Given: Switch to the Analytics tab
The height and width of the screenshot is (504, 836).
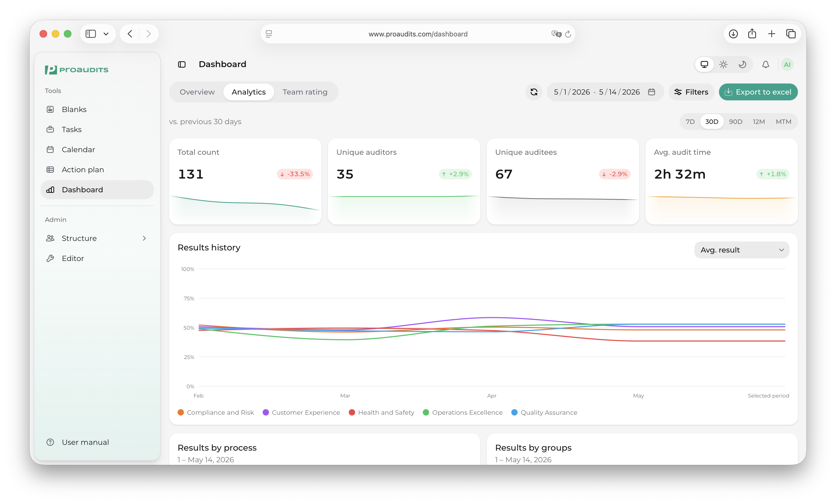Looking at the screenshot, I should pyautogui.click(x=249, y=92).
